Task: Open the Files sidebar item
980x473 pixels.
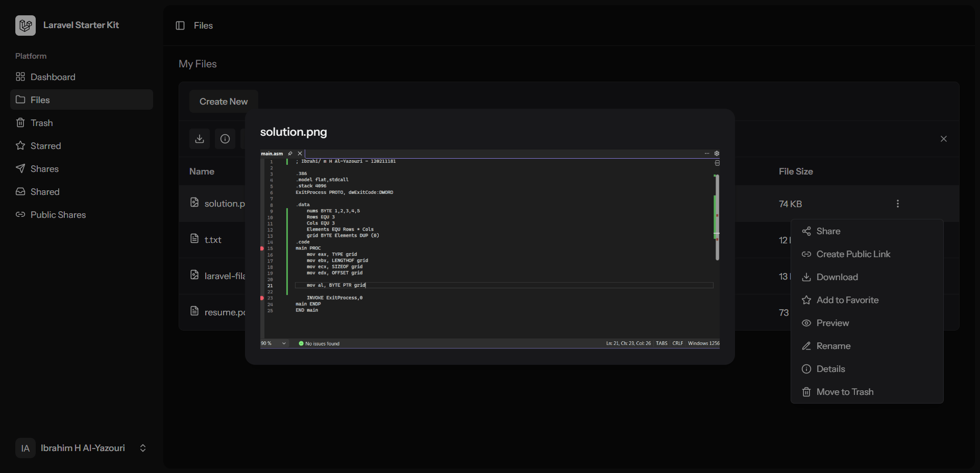Action: point(82,100)
